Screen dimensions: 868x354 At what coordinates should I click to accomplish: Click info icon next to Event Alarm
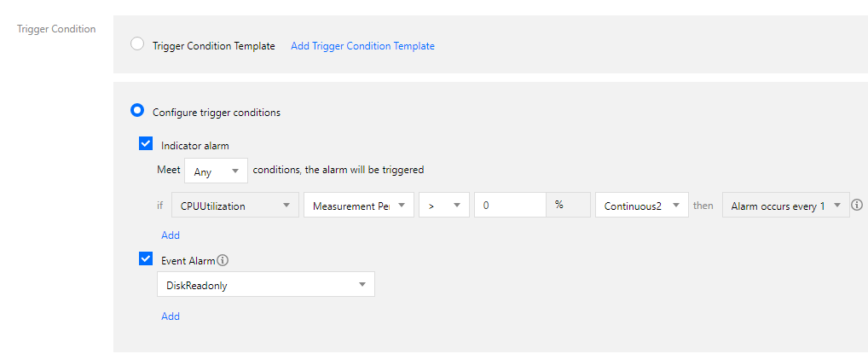click(223, 260)
